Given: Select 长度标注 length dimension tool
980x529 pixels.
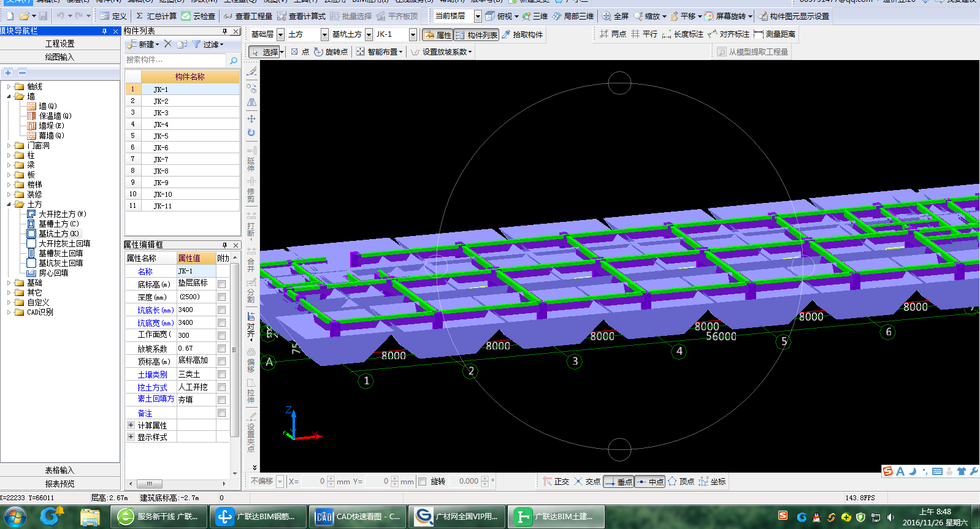Looking at the screenshot, I should point(683,34).
